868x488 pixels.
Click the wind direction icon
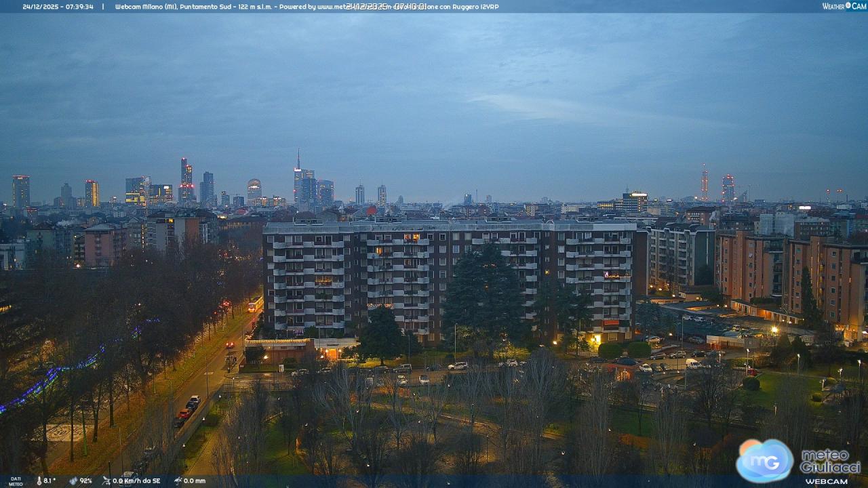(106, 481)
